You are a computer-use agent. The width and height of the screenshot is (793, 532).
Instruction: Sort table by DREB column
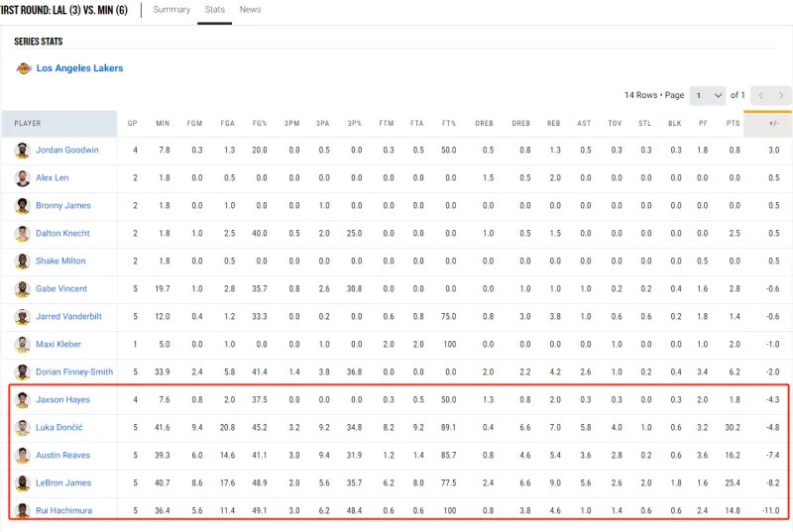click(521, 123)
